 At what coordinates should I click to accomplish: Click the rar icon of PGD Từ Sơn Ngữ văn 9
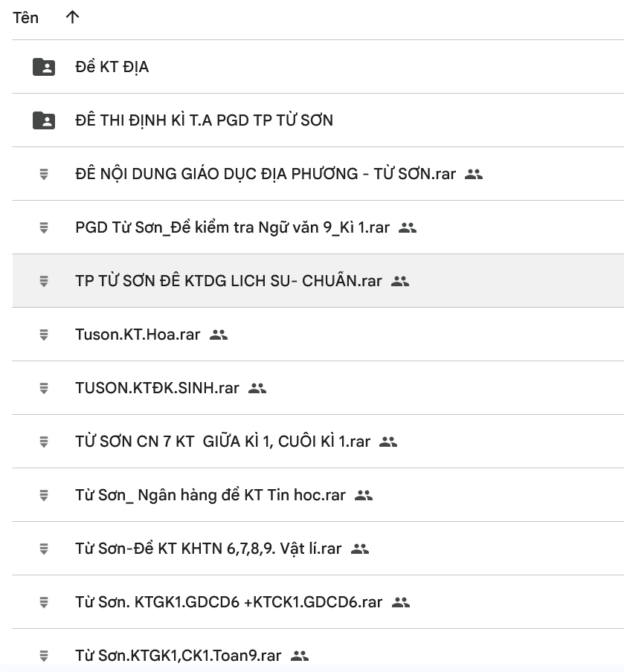pos(44,227)
